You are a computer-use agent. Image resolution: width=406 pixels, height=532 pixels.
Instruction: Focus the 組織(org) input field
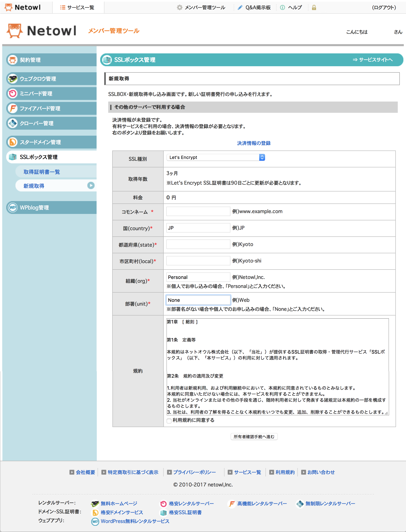(198, 277)
